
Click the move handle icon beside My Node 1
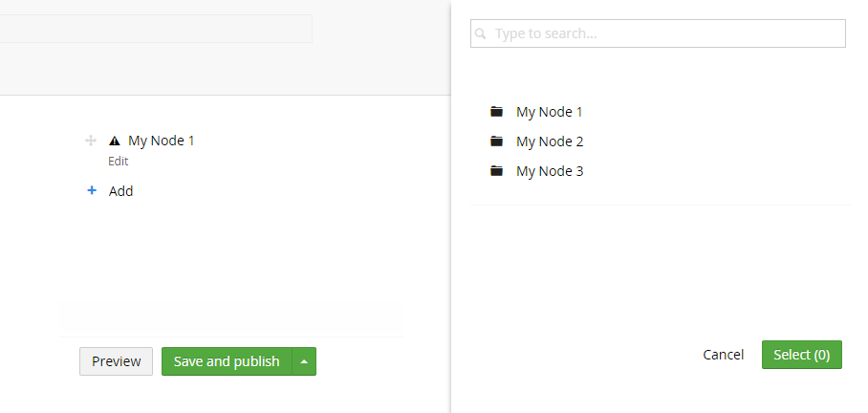click(x=91, y=141)
